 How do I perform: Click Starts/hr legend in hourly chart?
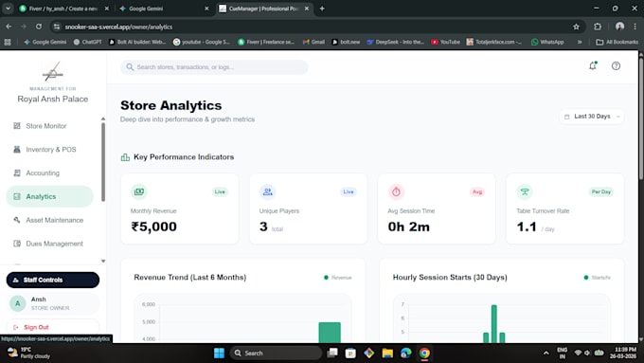point(598,278)
